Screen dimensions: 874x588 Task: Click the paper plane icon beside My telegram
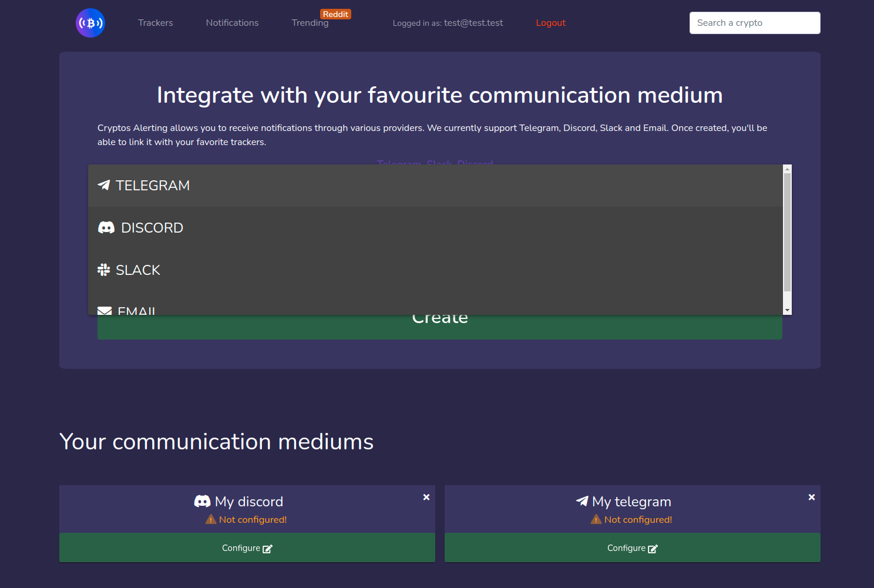click(582, 501)
